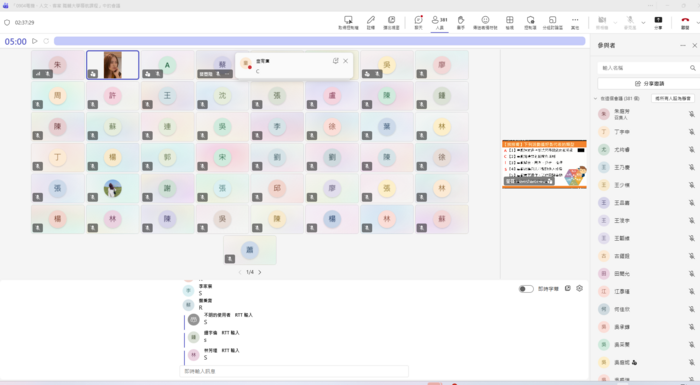700x385 pixels.
Task: Open the window title bar ellipsis menu
Action: pos(651,5)
